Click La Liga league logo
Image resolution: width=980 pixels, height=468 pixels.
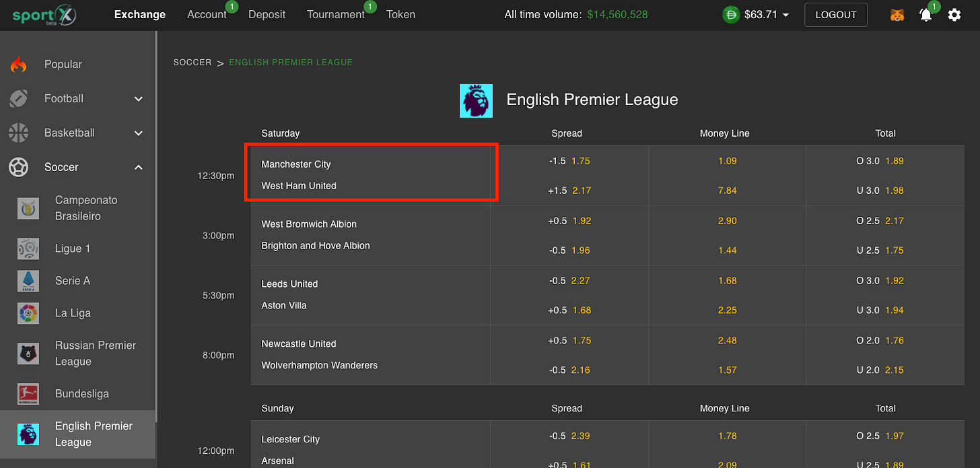coord(28,313)
